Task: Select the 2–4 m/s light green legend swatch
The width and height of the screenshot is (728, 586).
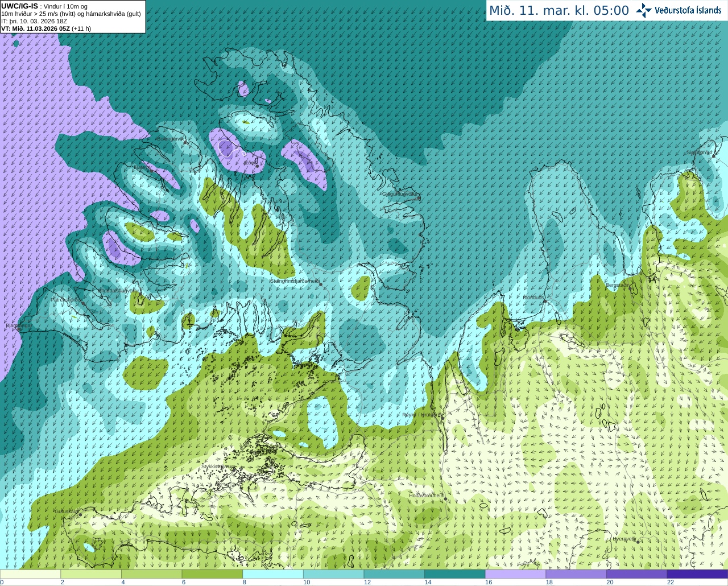Action: pyautogui.click(x=91, y=574)
